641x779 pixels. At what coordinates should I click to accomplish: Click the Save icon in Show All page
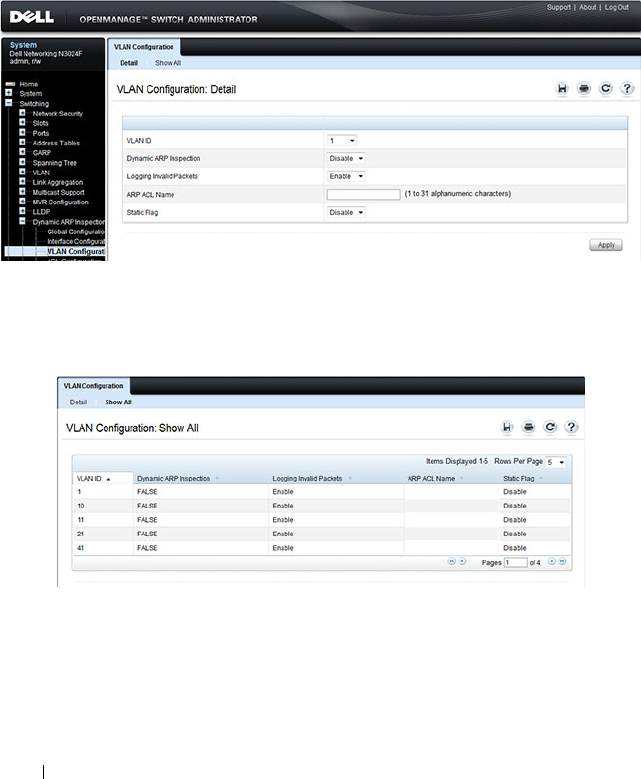coord(507,427)
